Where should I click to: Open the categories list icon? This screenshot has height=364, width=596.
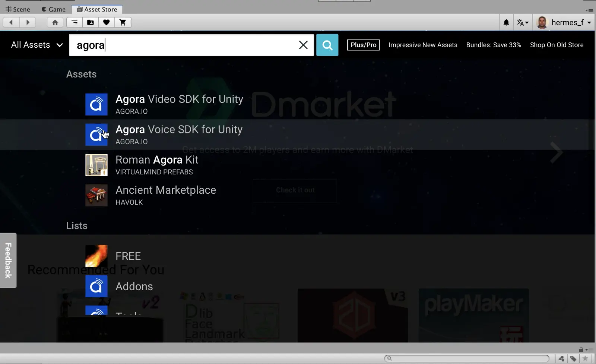click(74, 22)
